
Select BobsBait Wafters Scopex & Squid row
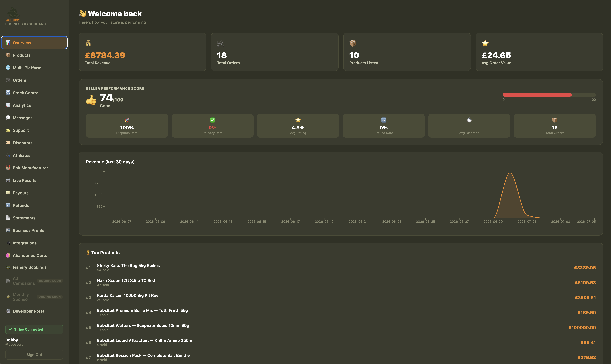[341, 327]
